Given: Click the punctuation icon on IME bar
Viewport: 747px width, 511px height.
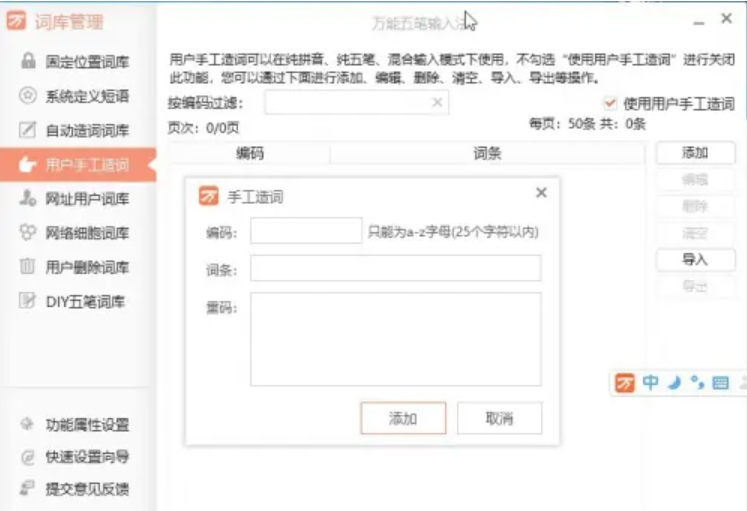Looking at the screenshot, I should tap(697, 382).
